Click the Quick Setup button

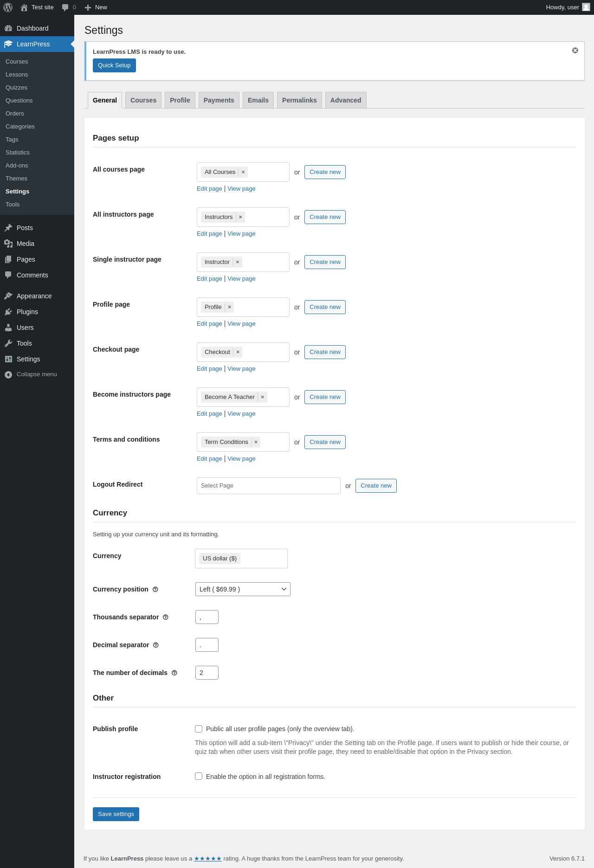pos(114,65)
